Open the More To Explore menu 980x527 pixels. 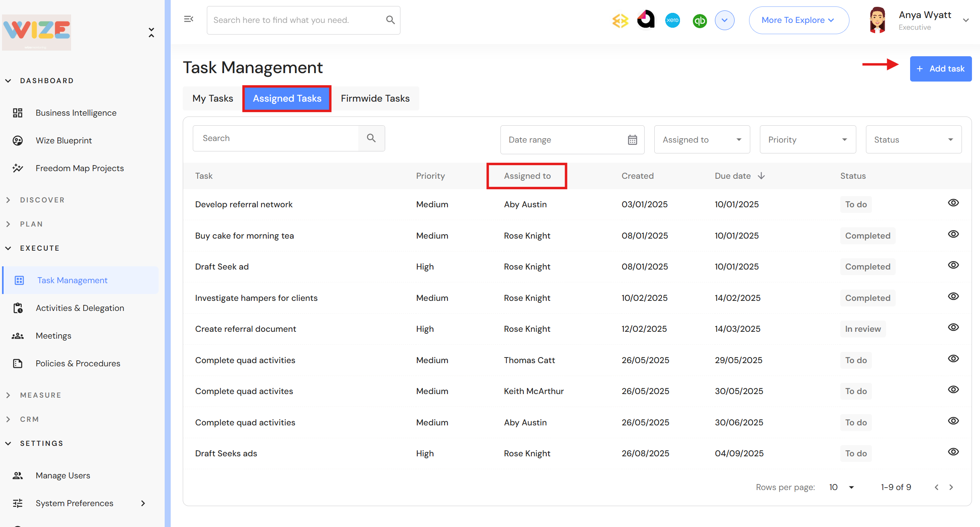(798, 20)
